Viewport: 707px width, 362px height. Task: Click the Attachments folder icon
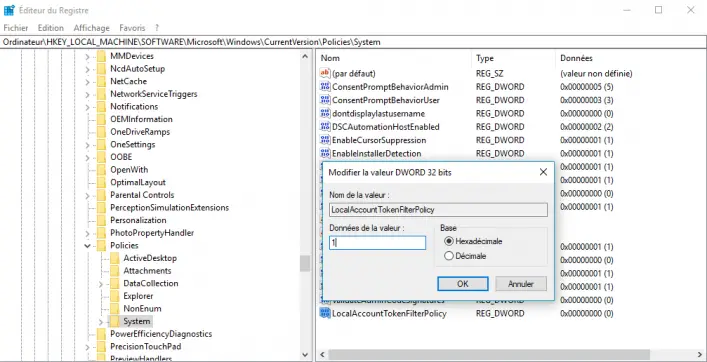(115, 270)
